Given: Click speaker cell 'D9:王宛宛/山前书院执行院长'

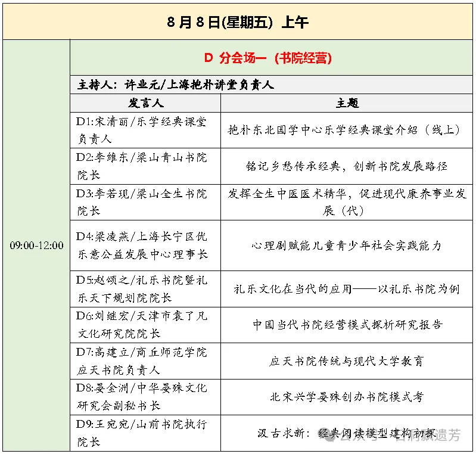Looking at the screenshot, I should [145, 433].
